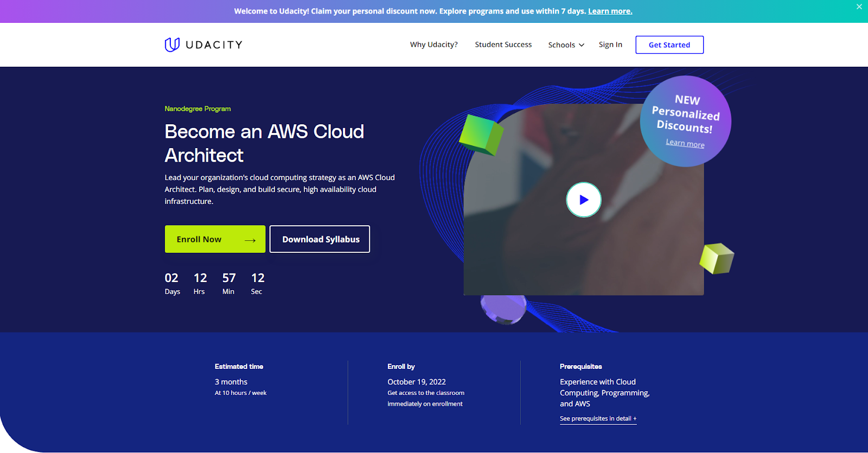Expand See prerequisites in detail

click(598, 419)
